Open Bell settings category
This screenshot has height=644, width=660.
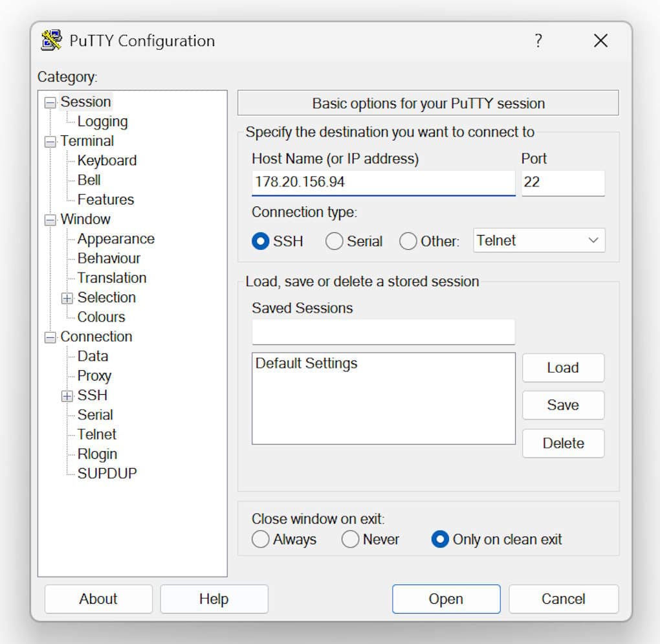click(x=89, y=180)
